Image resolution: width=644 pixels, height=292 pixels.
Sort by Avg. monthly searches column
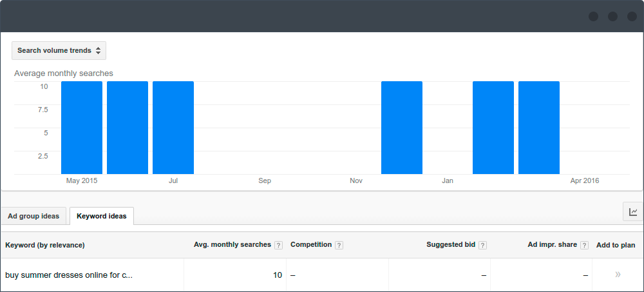coord(232,245)
